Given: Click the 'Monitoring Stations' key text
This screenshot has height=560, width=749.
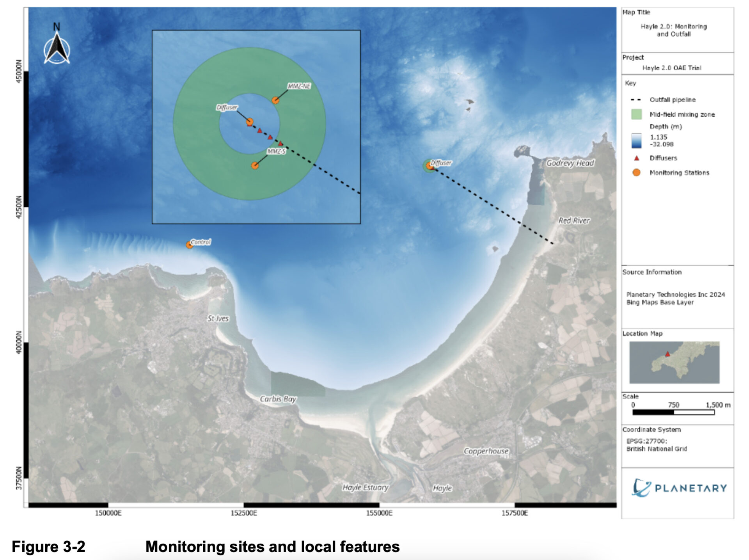Looking at the screenshot, I should pyautogui.click(x=679, y=172).
